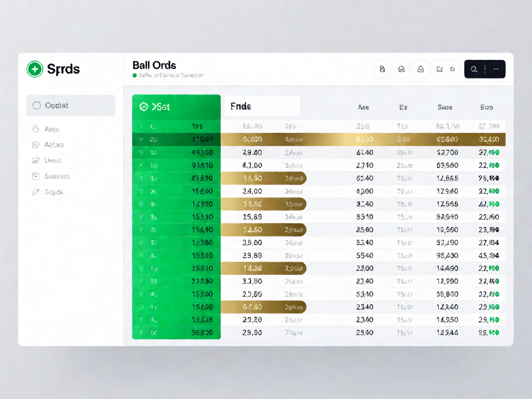Select the Fnde column tab
This screenshot has width=532, height=399.
pyautogui.click(x=262, y=107)
